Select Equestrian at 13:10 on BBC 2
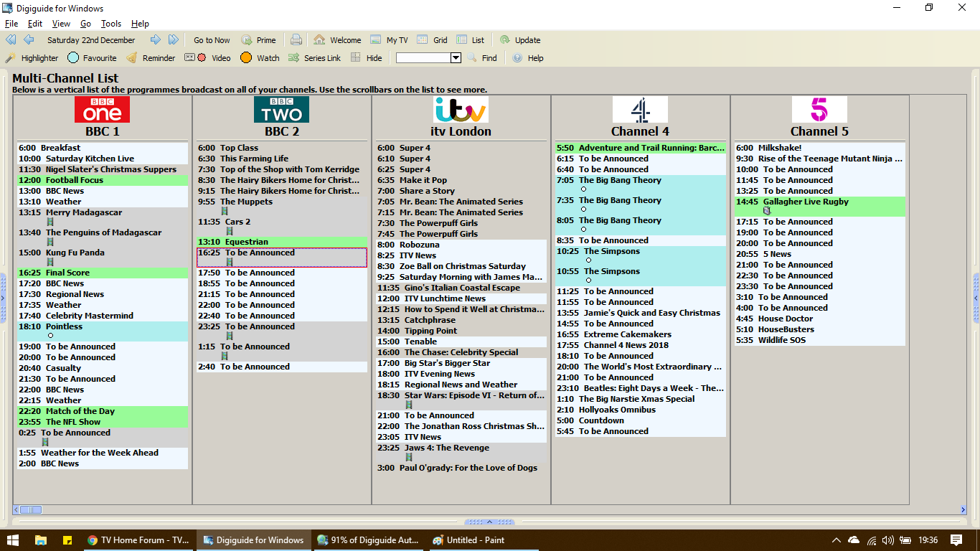The width and height of the screenshot is (980, 551). pyautogui.click(x=282, y=242)
